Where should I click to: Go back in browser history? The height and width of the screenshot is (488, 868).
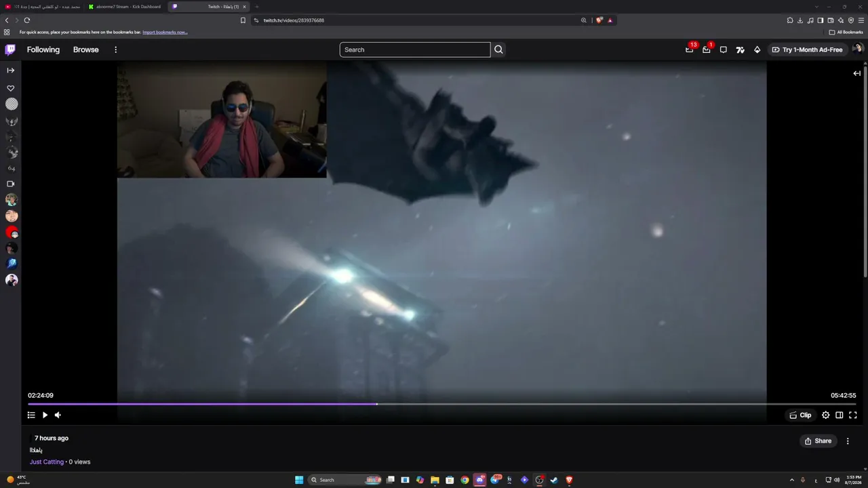[7, 20]
